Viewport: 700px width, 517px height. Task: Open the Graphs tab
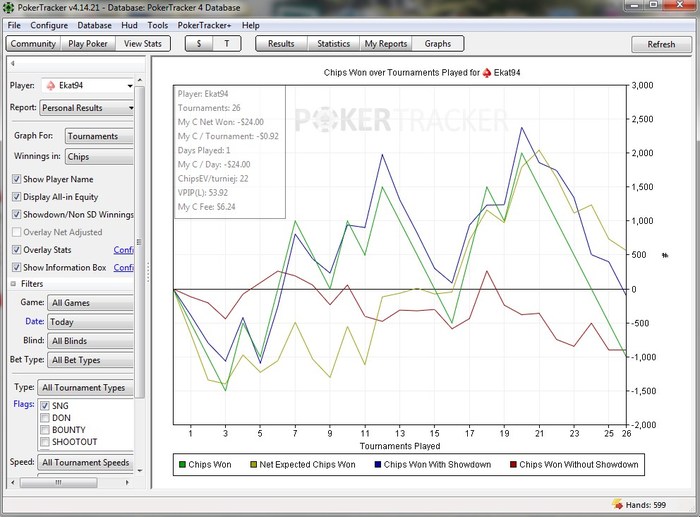tap(438, 44)
